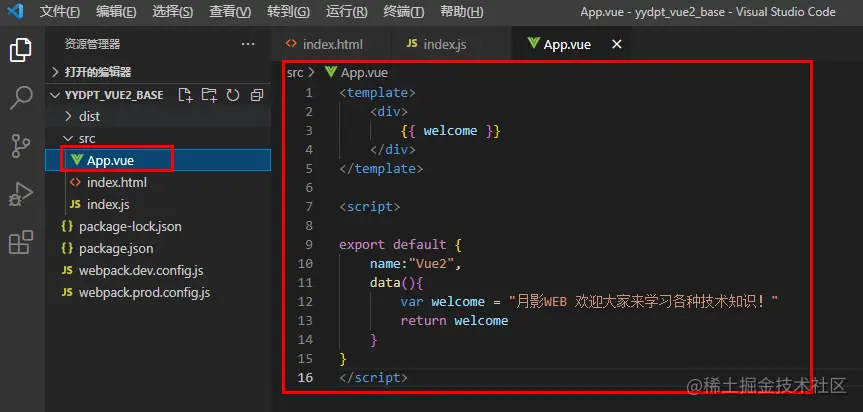Open webpack.prod.config.js in the explorer
The width and height of the screenshot is (863, 412).
[158, 292]
